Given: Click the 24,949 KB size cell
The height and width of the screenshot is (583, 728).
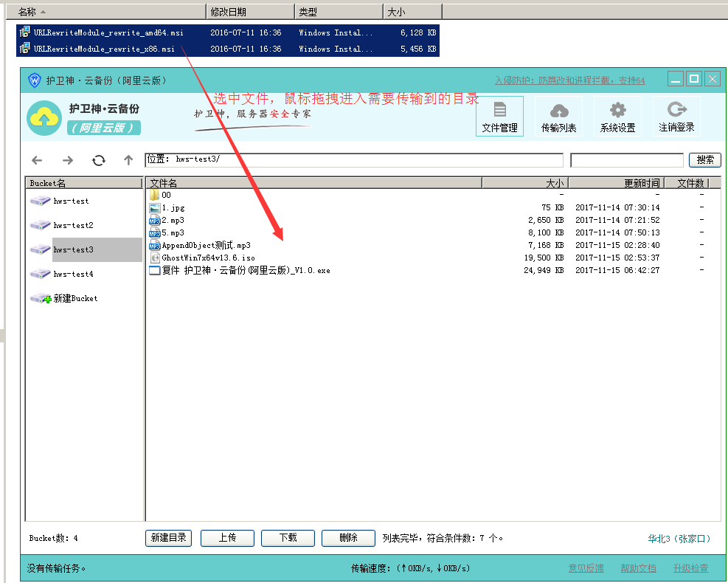Looking at the screenshot, I should (544, 270).
